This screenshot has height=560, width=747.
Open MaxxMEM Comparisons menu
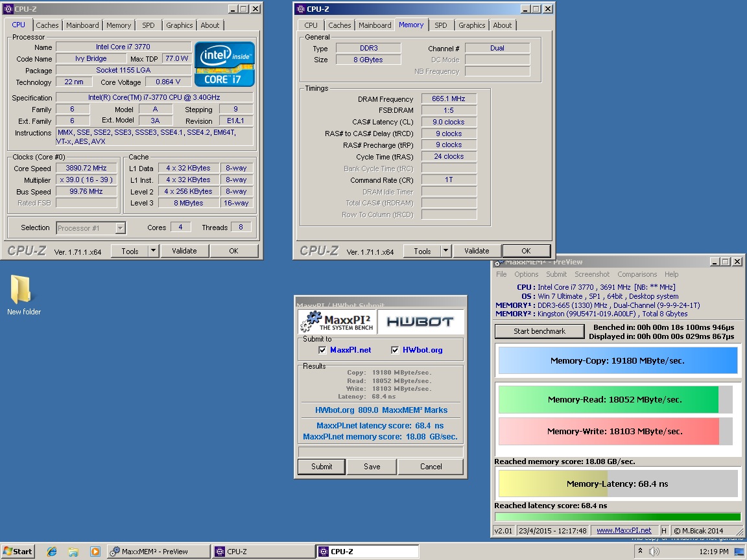[637, 274]
